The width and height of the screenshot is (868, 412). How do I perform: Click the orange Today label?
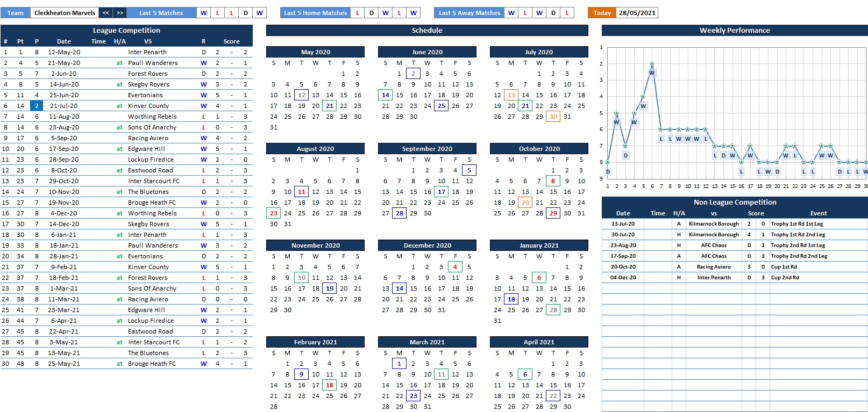(x=602, y=13)
